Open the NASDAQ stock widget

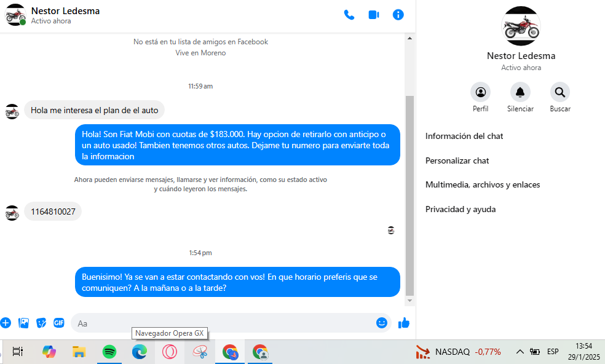pos(459,352)
